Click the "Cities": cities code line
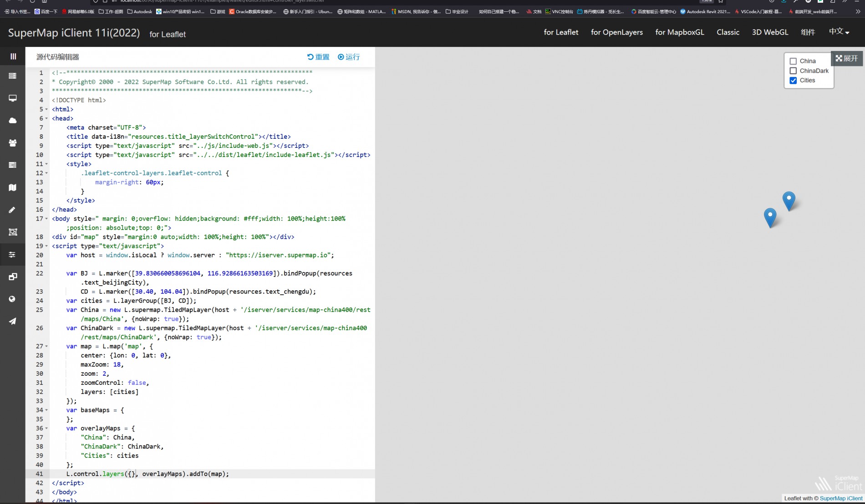Screen dimensions: 865x504 [x=109, y=456]
